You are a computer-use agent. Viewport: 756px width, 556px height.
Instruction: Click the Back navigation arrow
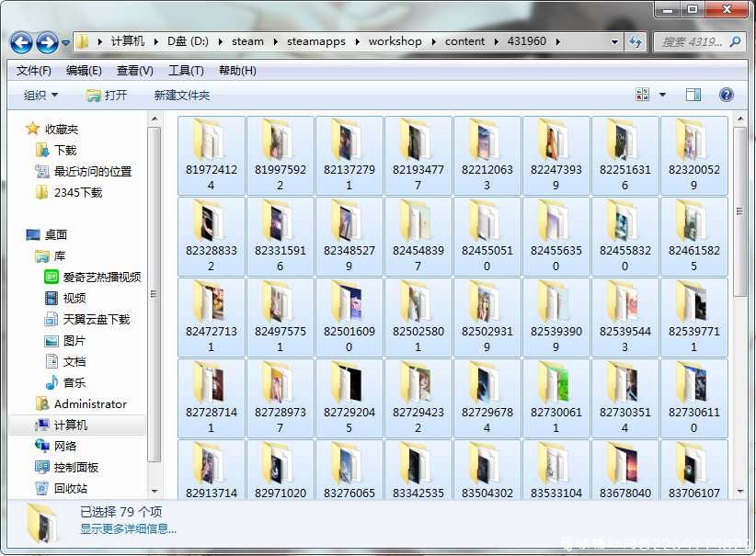pos(21,42)
